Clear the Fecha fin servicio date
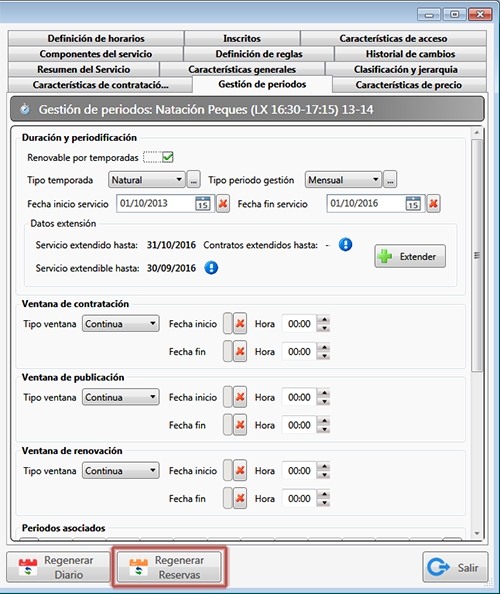 [x=433, y=204]
